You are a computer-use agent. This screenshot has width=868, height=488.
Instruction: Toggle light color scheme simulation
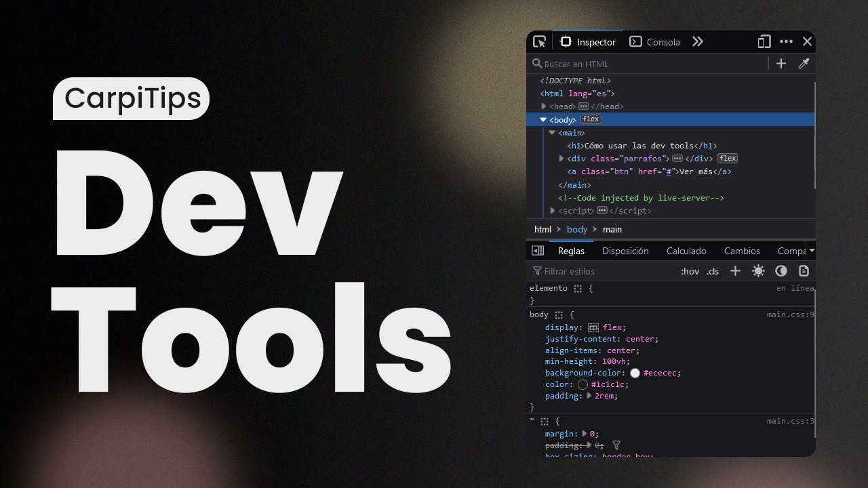click(758, 271)
